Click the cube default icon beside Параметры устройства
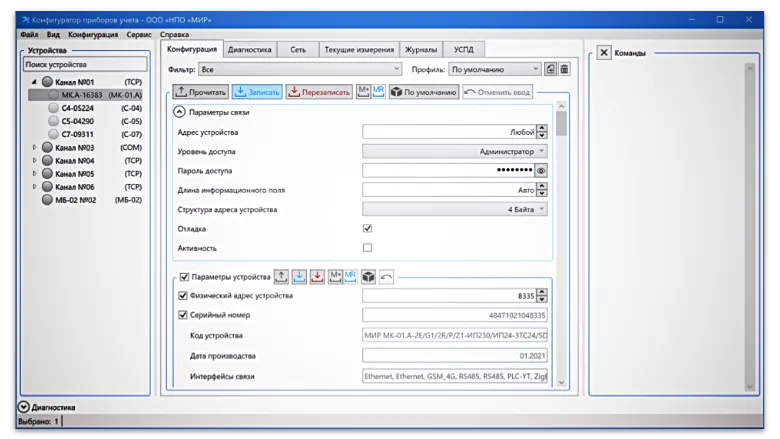Viewport: 780px width, 439px height. pos(368,276)
